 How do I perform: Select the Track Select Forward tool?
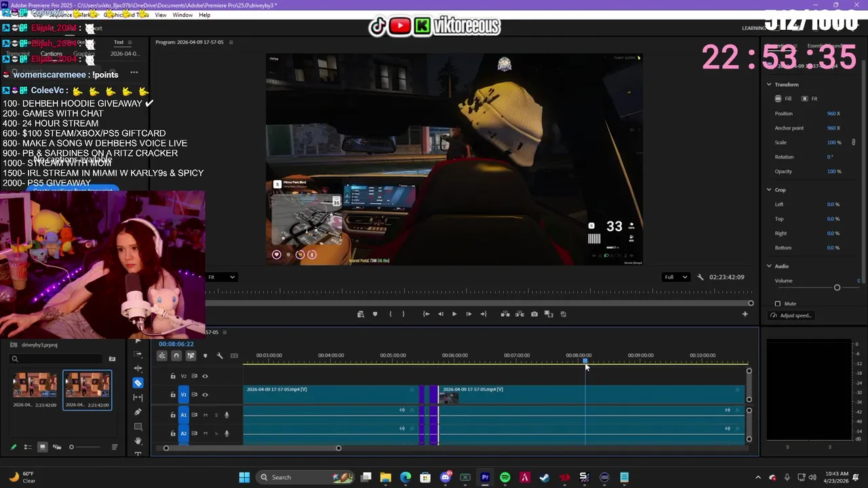click(138, 354)
